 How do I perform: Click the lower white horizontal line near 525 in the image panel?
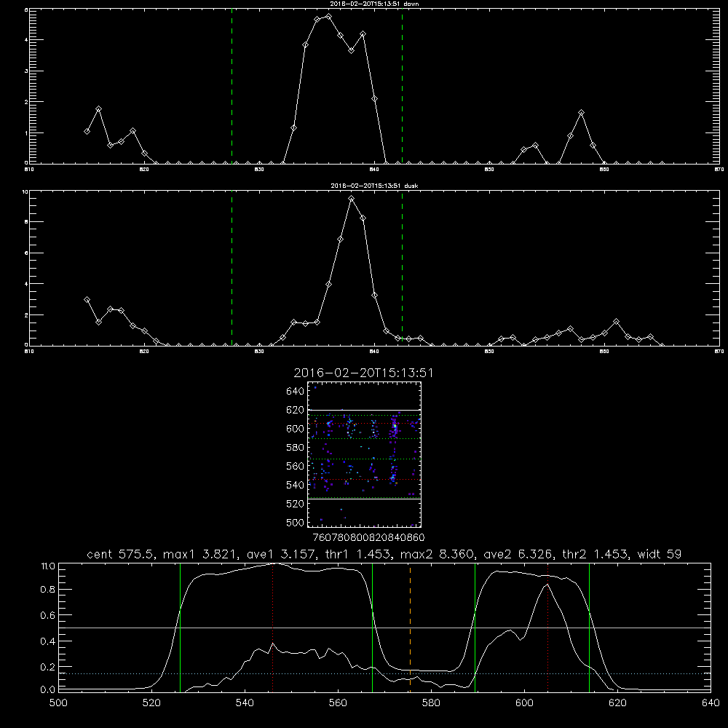coord(364,499)
